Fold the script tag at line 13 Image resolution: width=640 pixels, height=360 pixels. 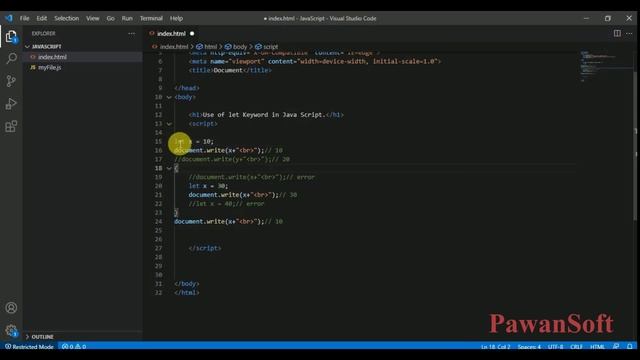click(x=169, y=124)
